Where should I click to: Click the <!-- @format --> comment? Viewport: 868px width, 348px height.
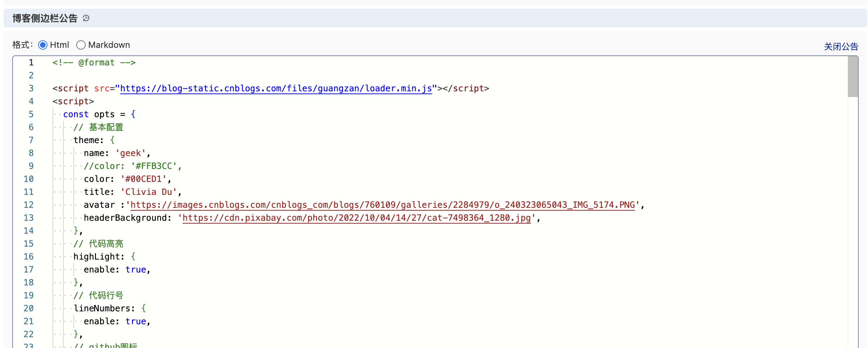coord(94,63)
